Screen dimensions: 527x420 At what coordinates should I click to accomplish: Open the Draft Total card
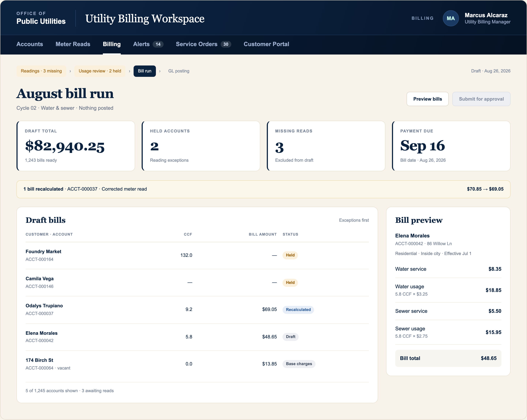click(x=76, y=146)
